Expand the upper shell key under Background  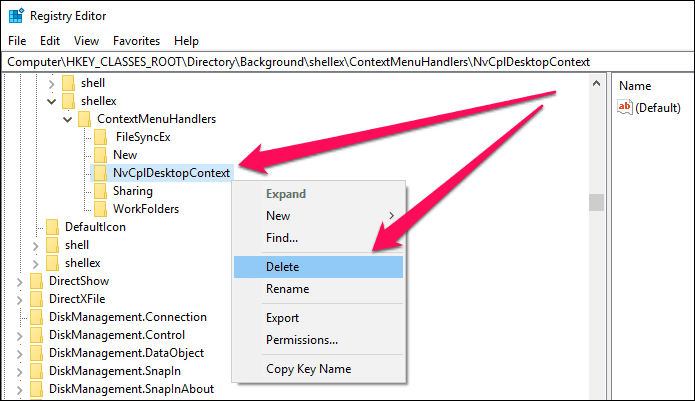[x=51, y=84]
